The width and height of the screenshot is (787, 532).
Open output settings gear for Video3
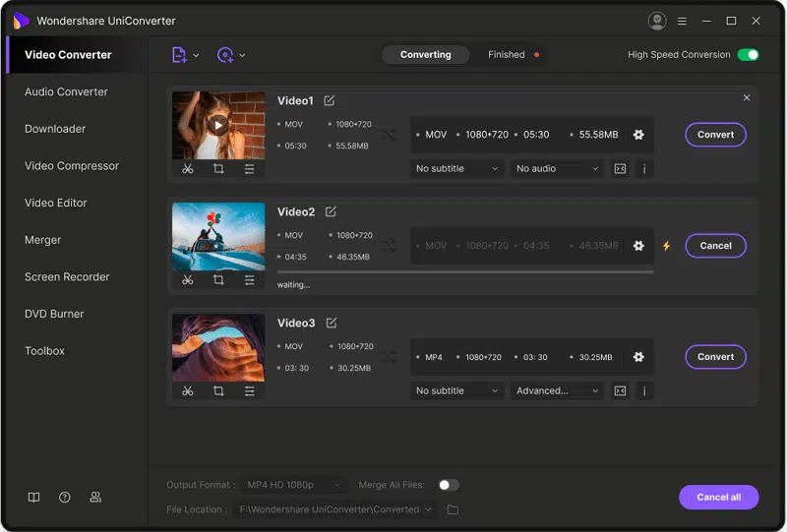[x=638, y=356]
